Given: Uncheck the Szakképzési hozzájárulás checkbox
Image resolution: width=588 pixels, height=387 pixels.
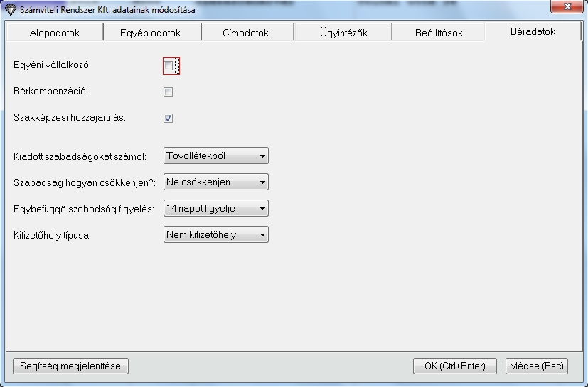Looking at the screenshot, I should pos(169,118).
